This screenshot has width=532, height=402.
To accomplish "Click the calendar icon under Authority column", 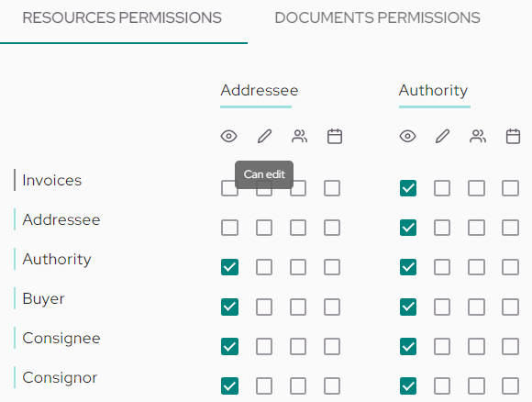I will tap(513, 136).
